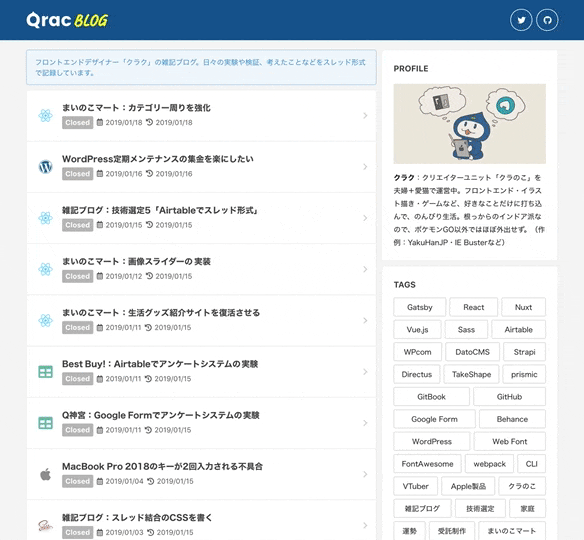
Task: Choose the Google Form tag
Action: click(434, 419)
